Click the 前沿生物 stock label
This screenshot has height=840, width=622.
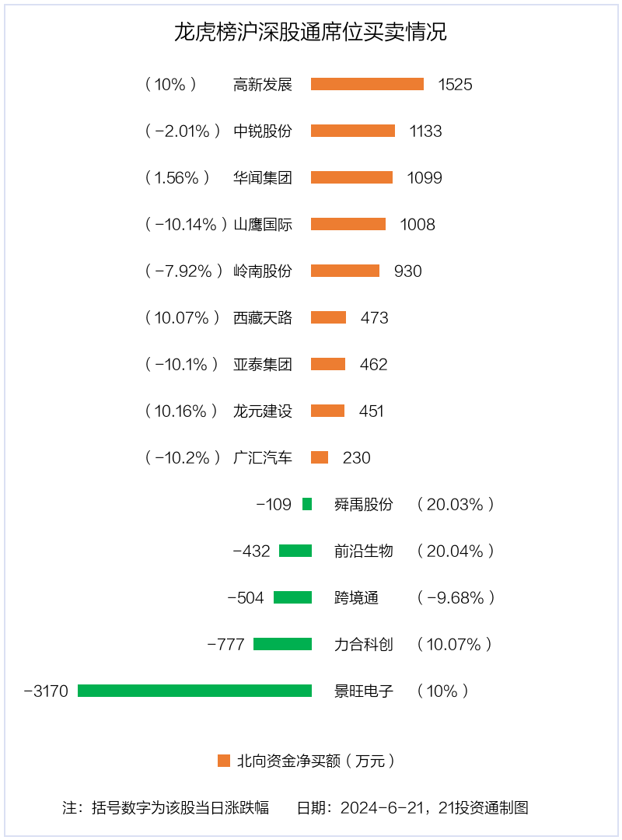coord(364,551)
